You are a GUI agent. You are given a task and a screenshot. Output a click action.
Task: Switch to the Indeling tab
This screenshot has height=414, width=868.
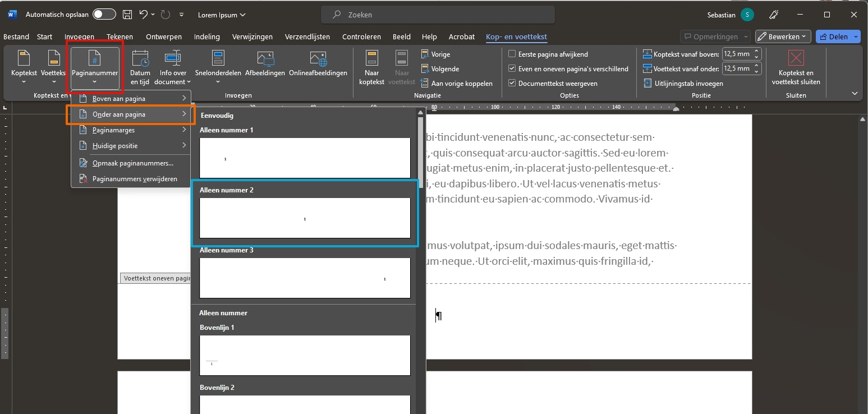pos(207,37)
